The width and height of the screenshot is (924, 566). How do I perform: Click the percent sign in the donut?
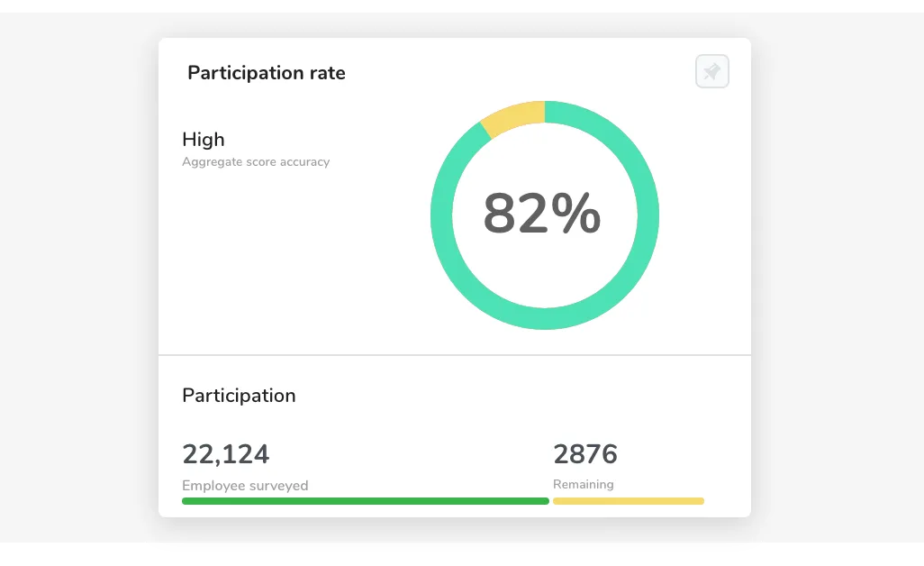pos(576,214)
